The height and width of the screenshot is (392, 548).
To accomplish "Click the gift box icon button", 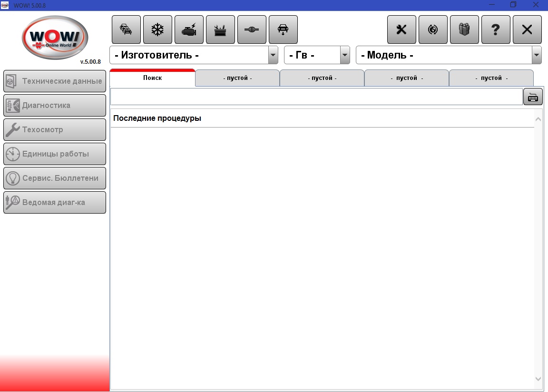I will (464, 29).
